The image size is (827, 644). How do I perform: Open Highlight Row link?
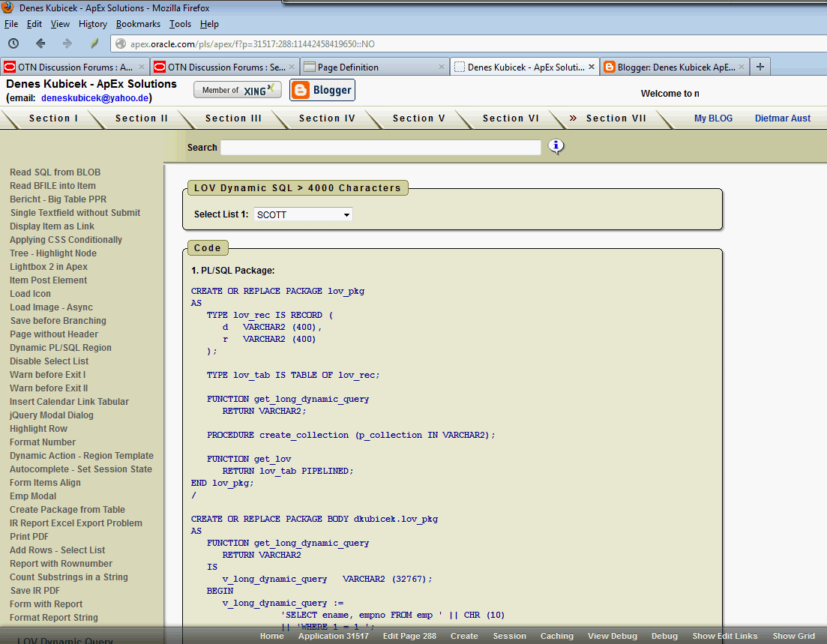tap(38, 429)
